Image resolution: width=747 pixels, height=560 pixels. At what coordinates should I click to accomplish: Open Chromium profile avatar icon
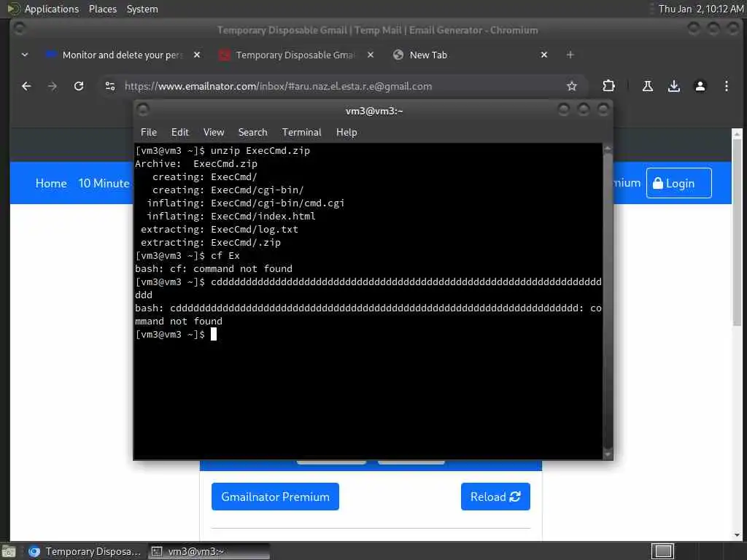click(700, 86)
